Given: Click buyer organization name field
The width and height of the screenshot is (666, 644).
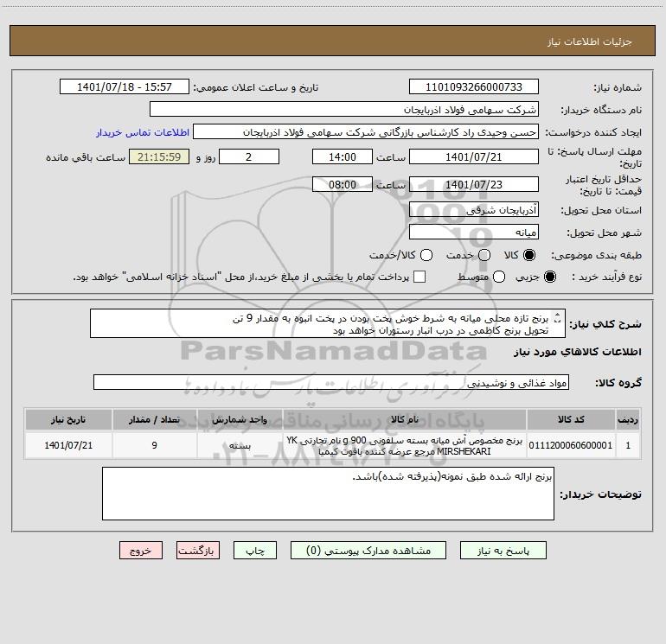Looking at the screenshot, I should click(x=344, y=110).
